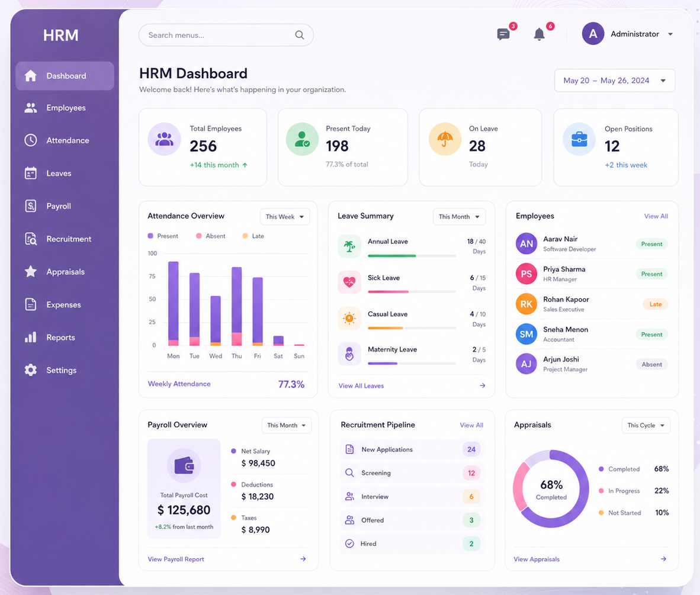
Task: Click Aarav Nair's AN avatar
Action: [526, 244]
